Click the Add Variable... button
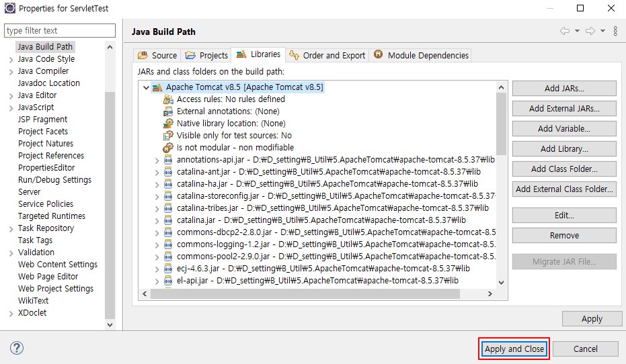626x364 pixels. click(564, 129)
